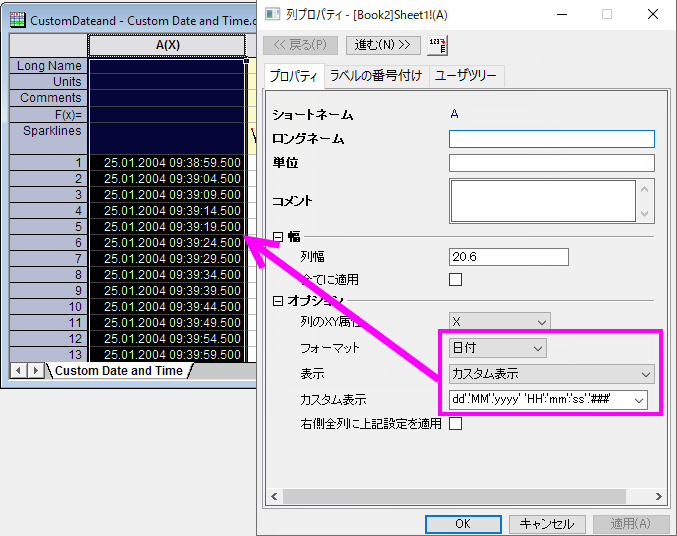Click the blue short name value A
The width and height of the screenshot is (677, 536).
(454, 114)
